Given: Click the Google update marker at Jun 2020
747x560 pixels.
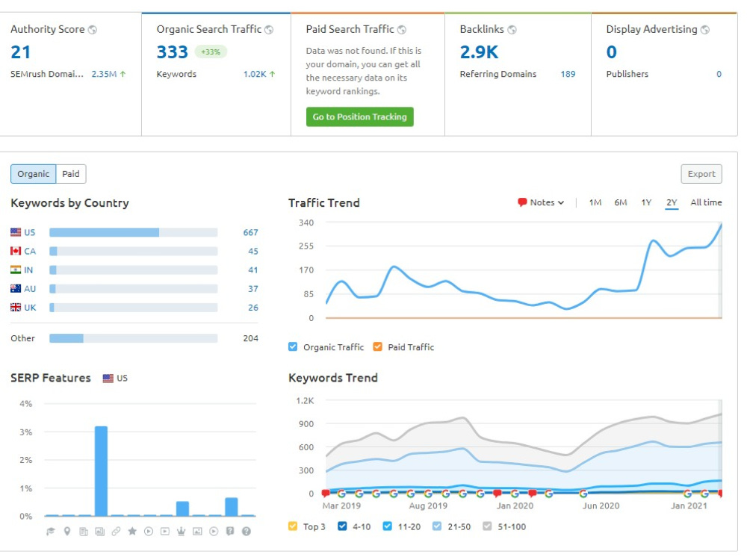Looking at the screenshot, I should (x=583, y=494).
